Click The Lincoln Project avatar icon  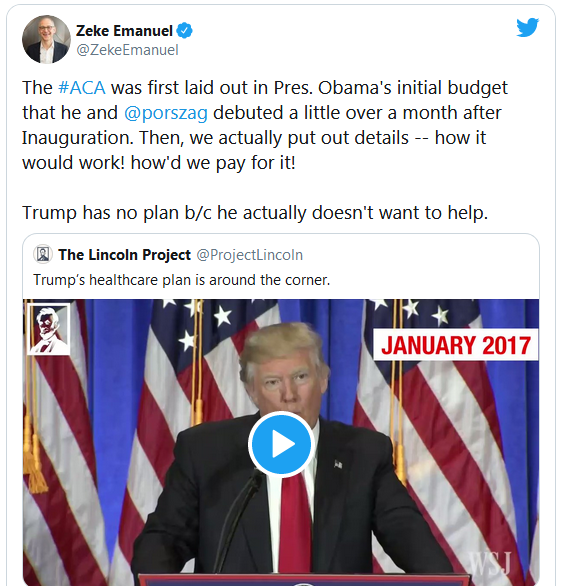[x=43, y=255]
